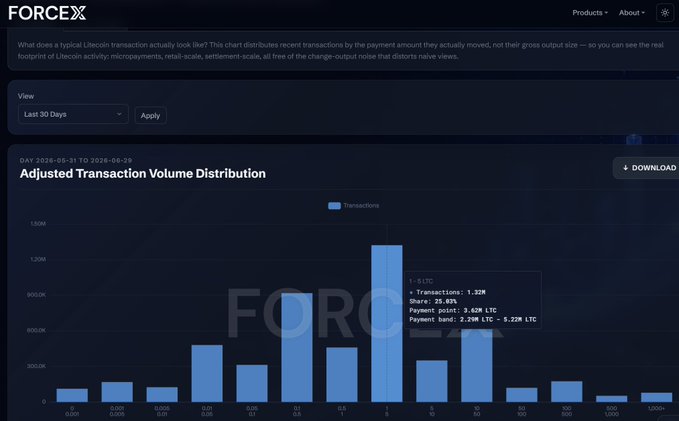
Task: Click the View label
Action: tap(26, 96)
